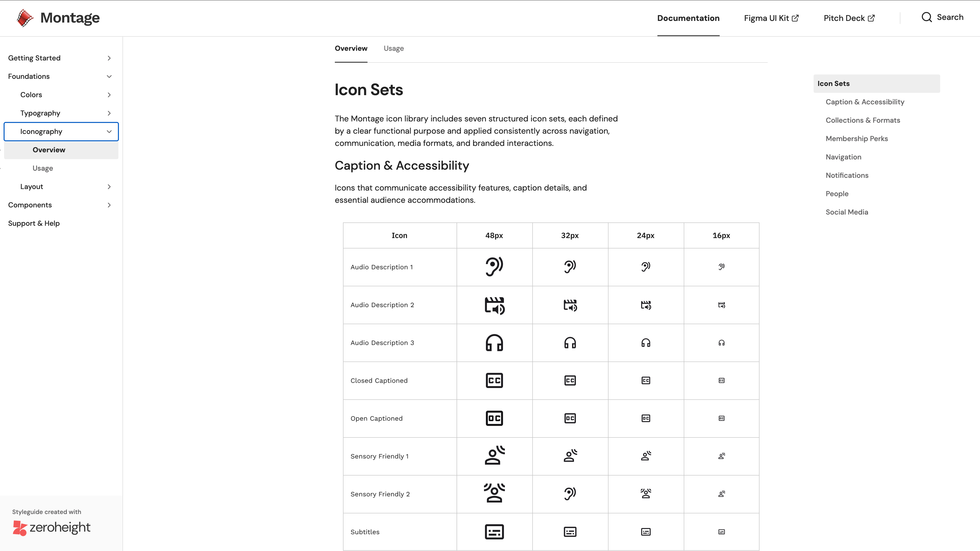Open the Documentation top nav item
The image size is (980, 551).
[688, 18]
